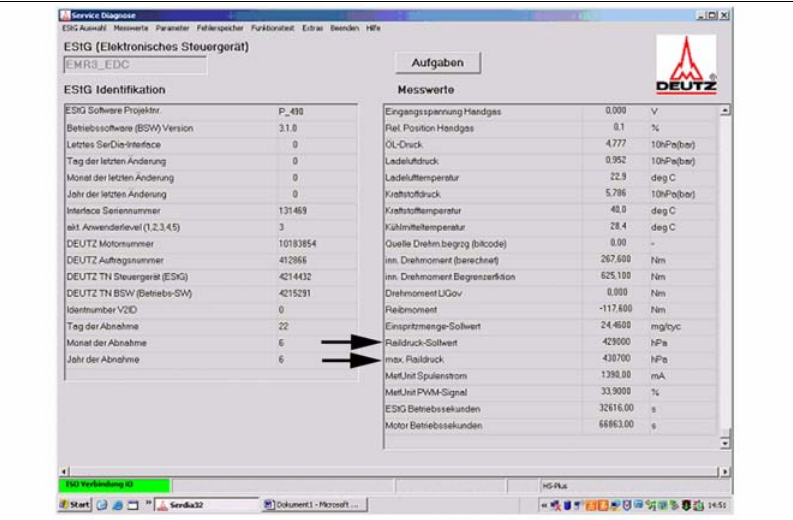Switch to the Serdia32 taskbar button
This screenshot has width=793, height=520.
[x=206, y=505]
